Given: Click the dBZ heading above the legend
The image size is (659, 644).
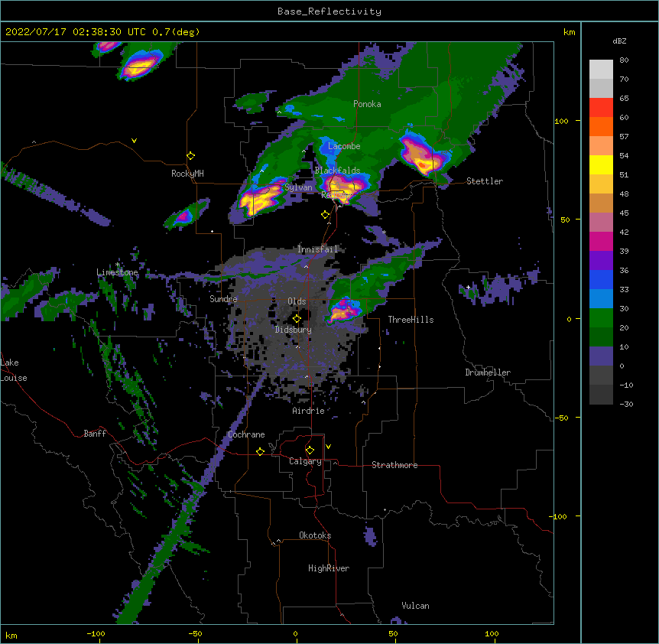Looking at the screenshot, I should point(619,41).
